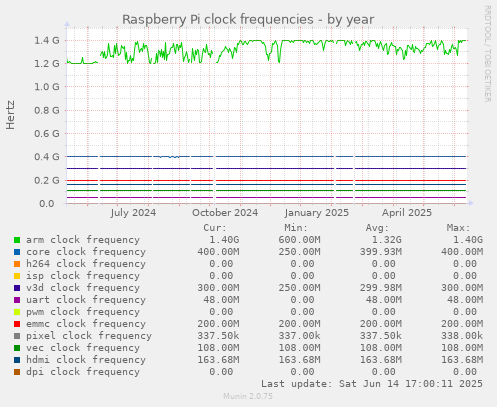
Task: Click the '1.2 G' y-axis tick label
Action: [47, 64]
